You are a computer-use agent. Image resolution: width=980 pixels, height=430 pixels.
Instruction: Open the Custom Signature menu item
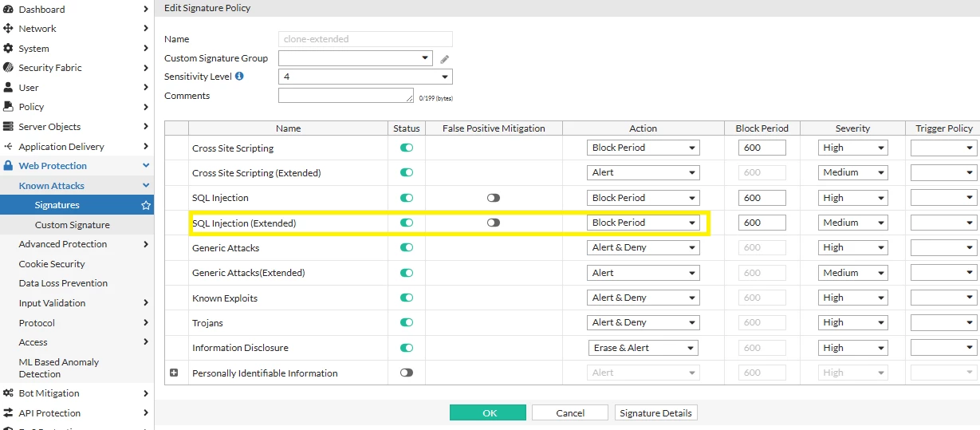[x=77, y=225]
